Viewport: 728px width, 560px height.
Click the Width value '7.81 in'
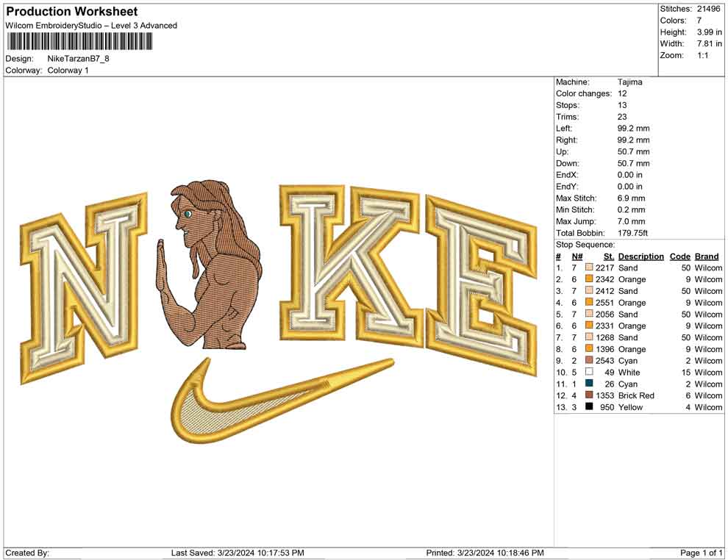709,43
